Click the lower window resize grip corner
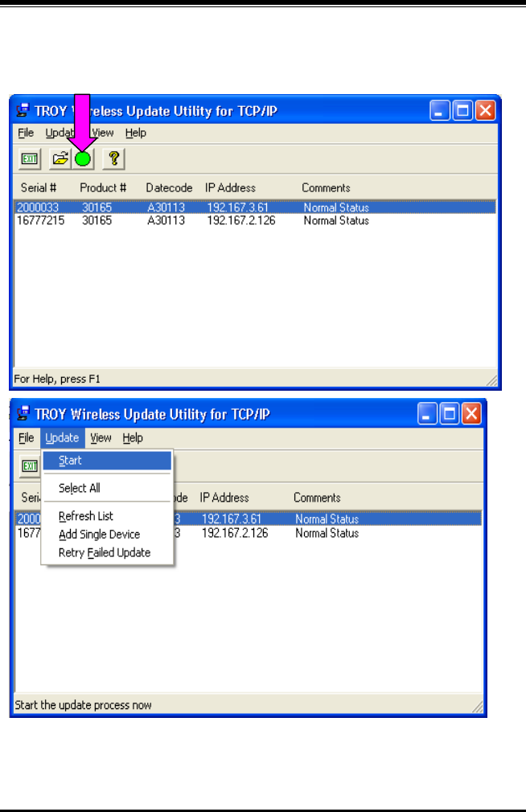This screenshot has height=812, width=526. [477, 707]
